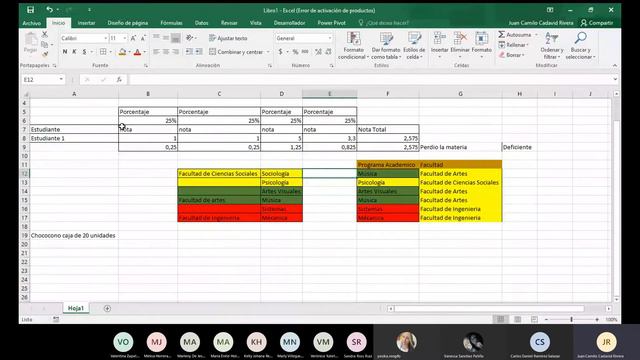Align cell text left
The width and height of the screenshot is (640, 360).
pyautogui.click(x=156, y=52)
